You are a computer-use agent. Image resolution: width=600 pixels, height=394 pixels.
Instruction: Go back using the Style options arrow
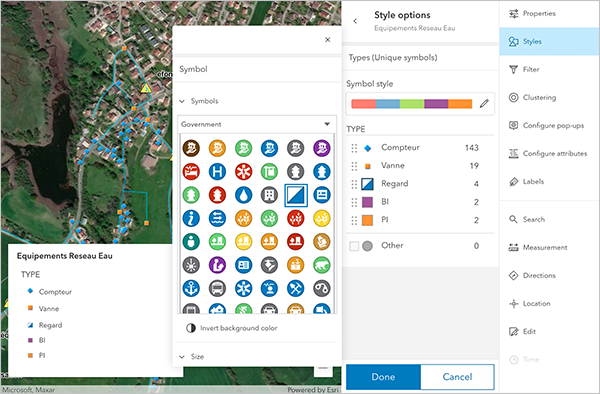[355, 21]
